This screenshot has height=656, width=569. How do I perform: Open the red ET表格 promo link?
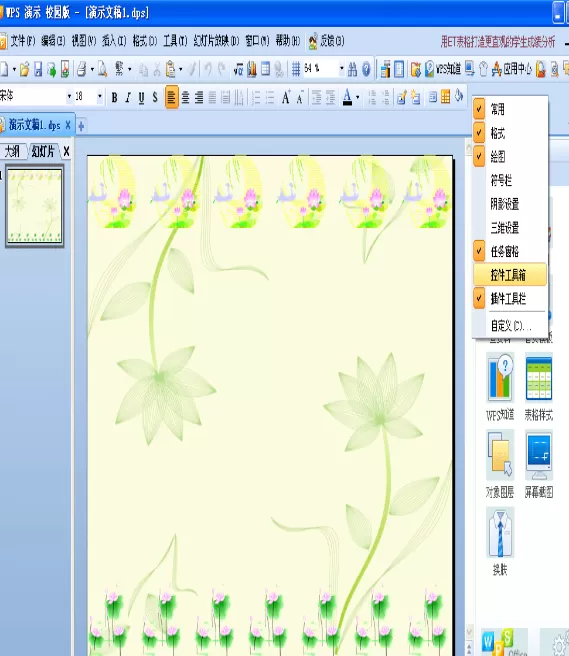pos(498,41)
